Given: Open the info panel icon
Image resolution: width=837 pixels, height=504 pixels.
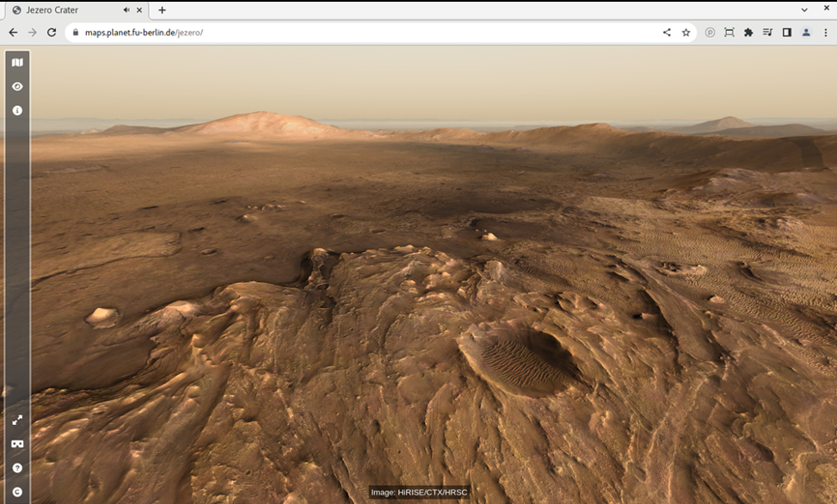Looking at the screenshot, I should pyautogui.click(x=17, y=111).
